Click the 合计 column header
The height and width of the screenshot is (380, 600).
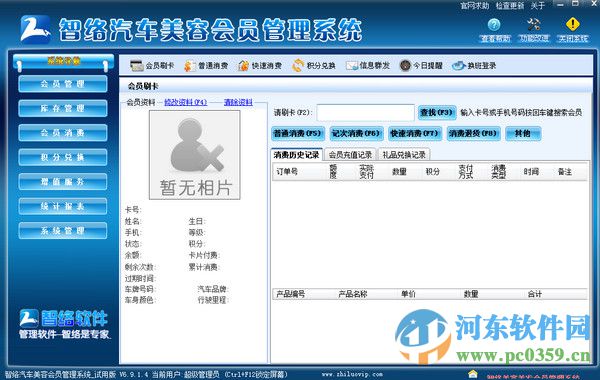coord(535,294)
